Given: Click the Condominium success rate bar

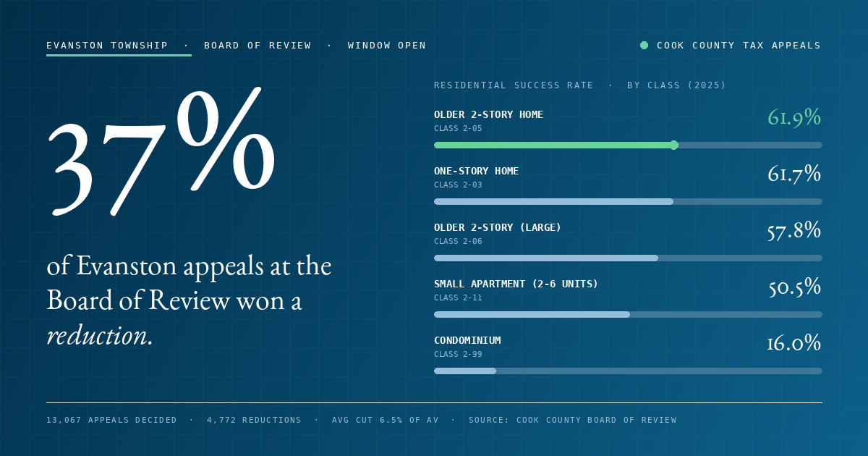Looking at the screenshot, I should (628, 371).
